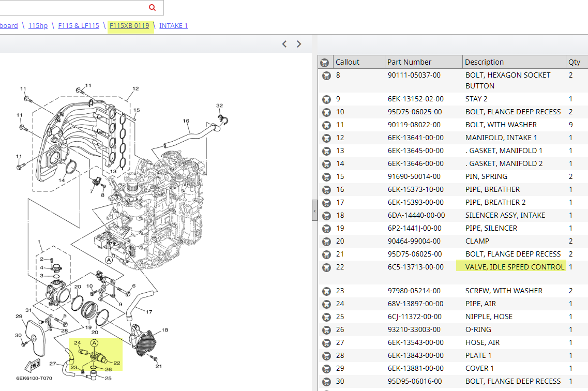Open the partially visible 'board' breadcrumb link

[9, 25]
